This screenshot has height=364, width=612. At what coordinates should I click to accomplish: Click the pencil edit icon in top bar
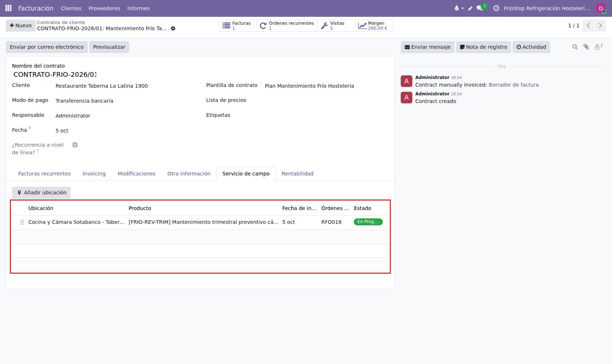coord(470,8)
